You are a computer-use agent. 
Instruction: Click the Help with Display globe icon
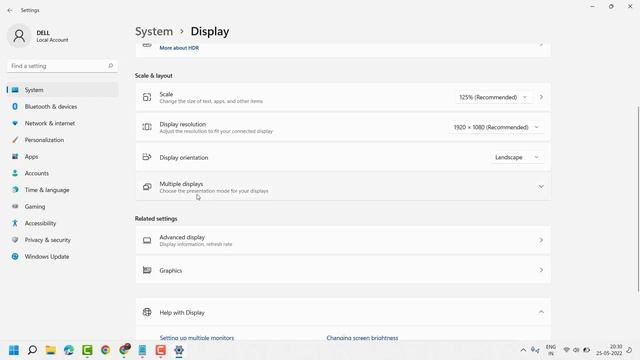click(147, 312)
